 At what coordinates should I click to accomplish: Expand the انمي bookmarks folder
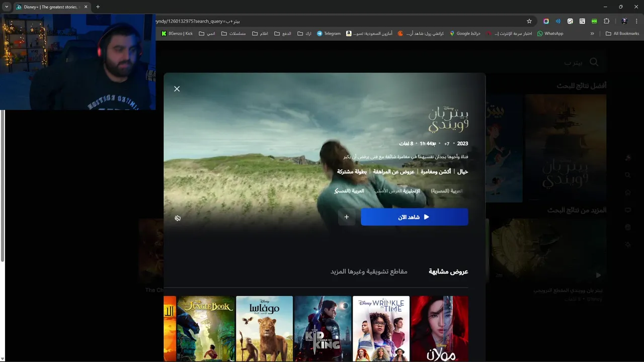point(207,34)
